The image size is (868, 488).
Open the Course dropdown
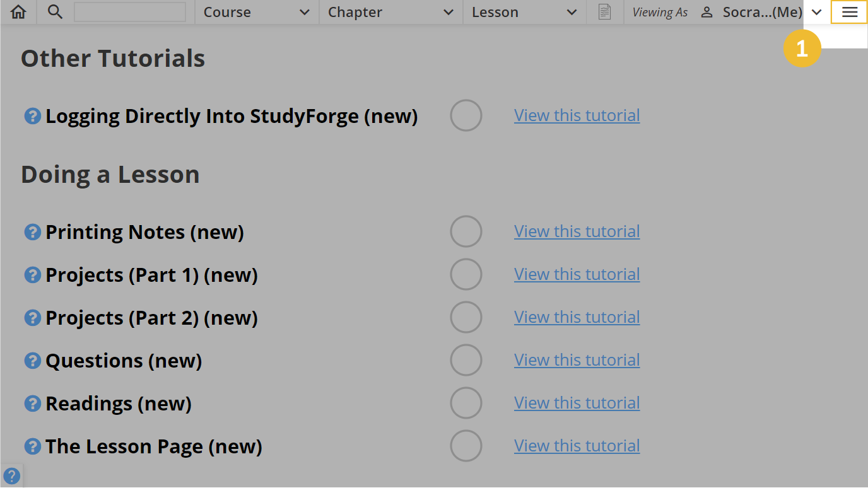pyautogui.click(x=255, y=11)
